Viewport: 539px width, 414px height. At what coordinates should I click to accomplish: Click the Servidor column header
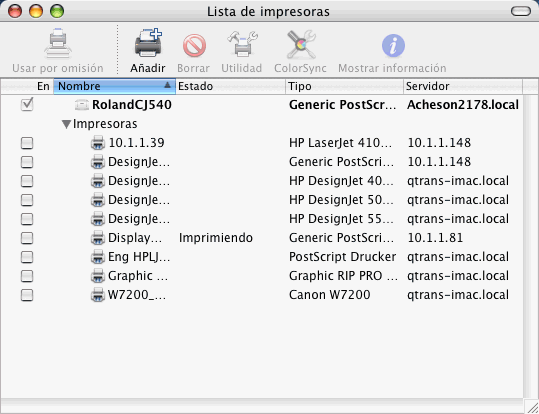pyautogui.click(x=463, y=86)
